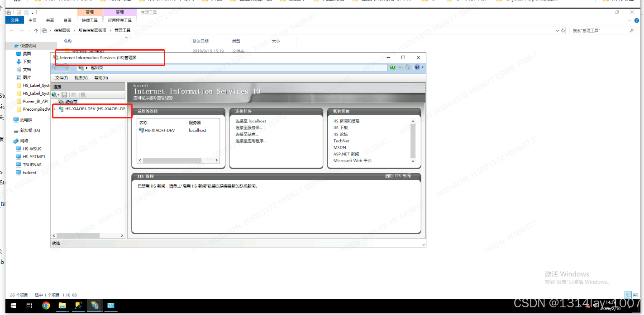Open the 快捷工具 tab in Explorer ribbon
The width and height of the screenshot is (644, 315).
[x=90, y=20]
